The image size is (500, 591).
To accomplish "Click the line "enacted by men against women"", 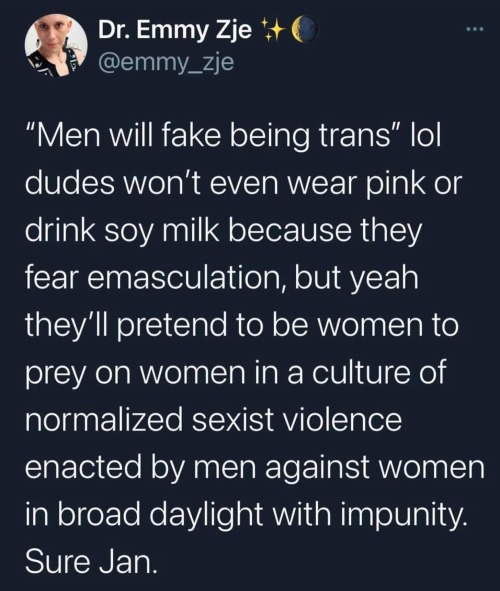I will tap(255, 467).
